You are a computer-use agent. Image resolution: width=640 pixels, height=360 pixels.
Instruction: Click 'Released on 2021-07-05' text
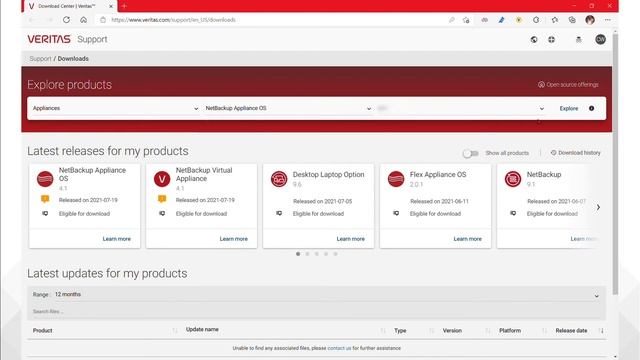322,201
